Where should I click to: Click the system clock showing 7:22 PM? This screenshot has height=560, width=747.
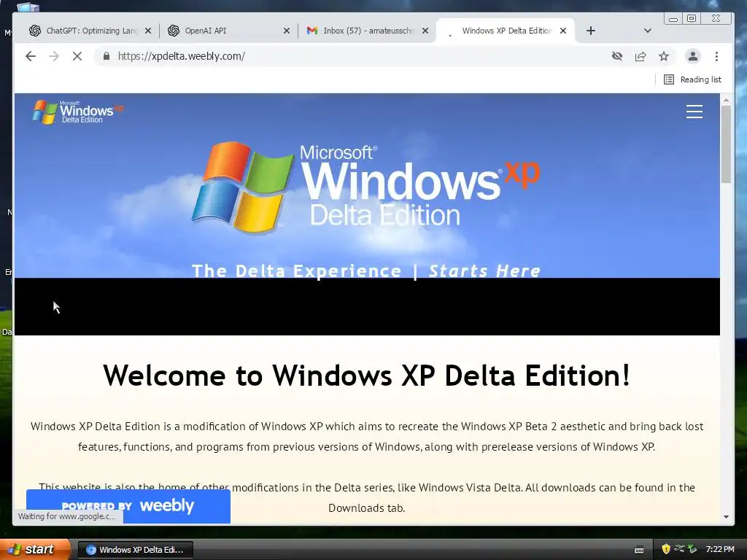719,549
